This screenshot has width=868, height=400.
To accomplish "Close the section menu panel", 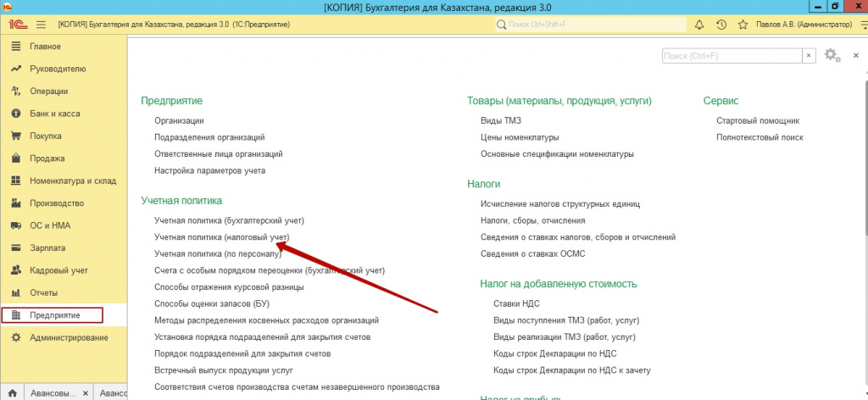I will 856,55.
